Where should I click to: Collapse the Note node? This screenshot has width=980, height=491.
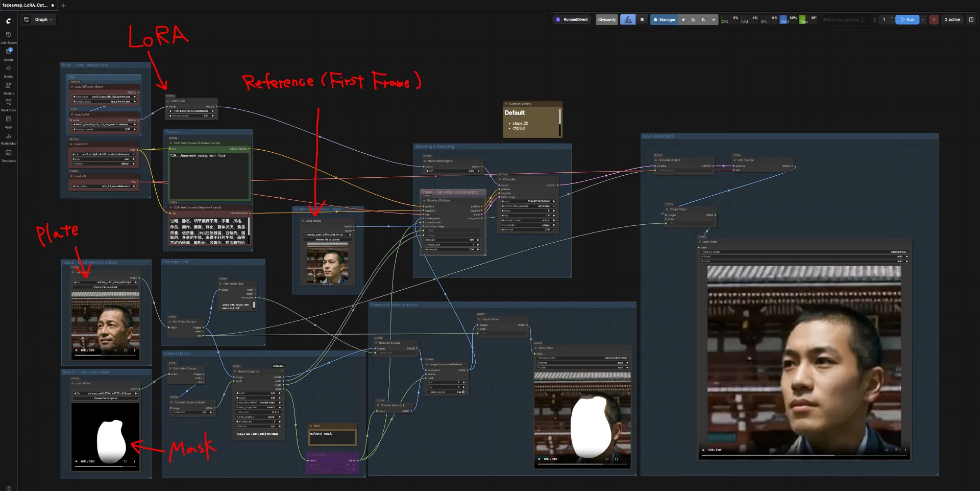click(311, 426)
